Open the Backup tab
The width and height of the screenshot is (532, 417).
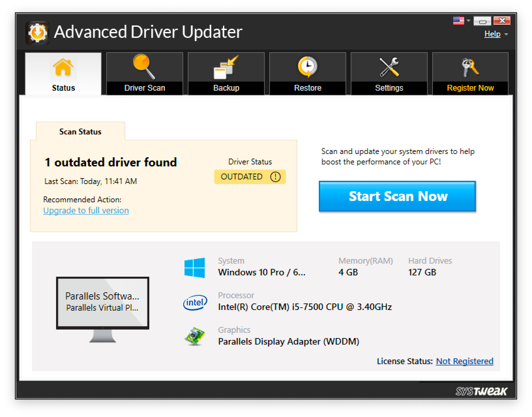coord(226,74)
